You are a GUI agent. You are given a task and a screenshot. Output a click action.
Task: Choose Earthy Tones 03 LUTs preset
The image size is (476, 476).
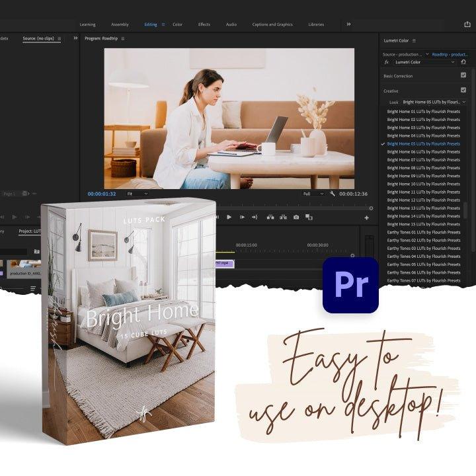click(423, 249)
